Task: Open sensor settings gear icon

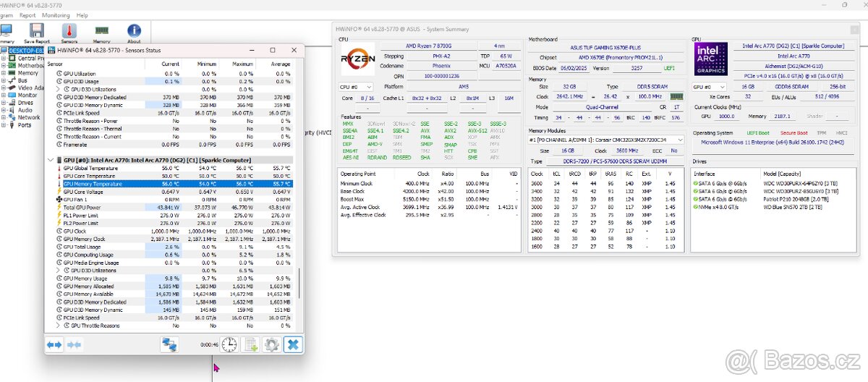Action: (x=271, y=345)
